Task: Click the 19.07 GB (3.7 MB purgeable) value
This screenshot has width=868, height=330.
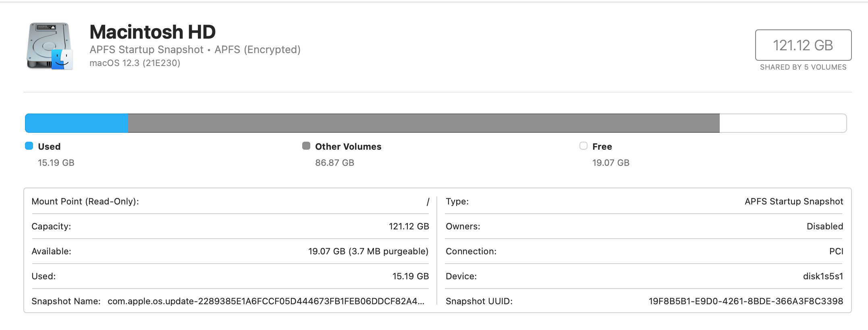Action: [x=368, y=251]
